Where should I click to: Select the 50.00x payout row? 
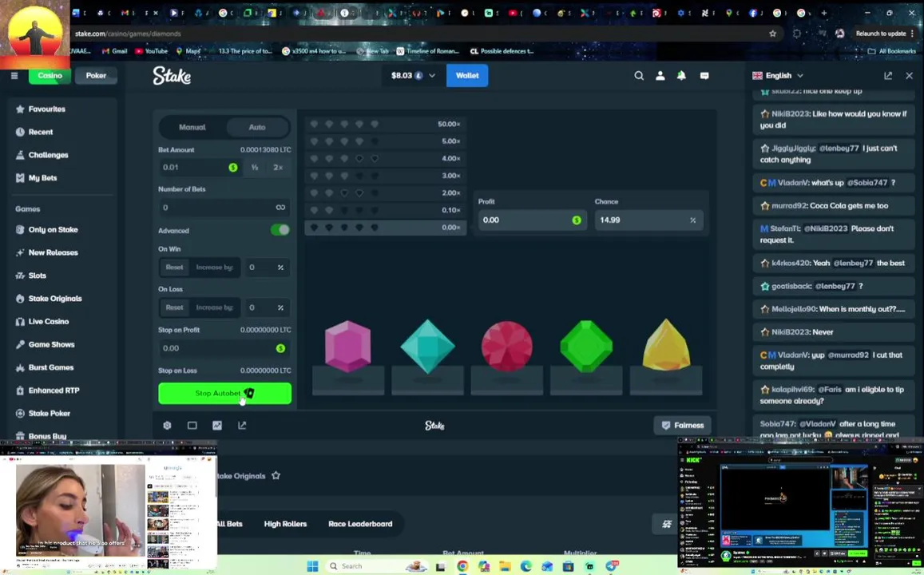coord(386,125)
